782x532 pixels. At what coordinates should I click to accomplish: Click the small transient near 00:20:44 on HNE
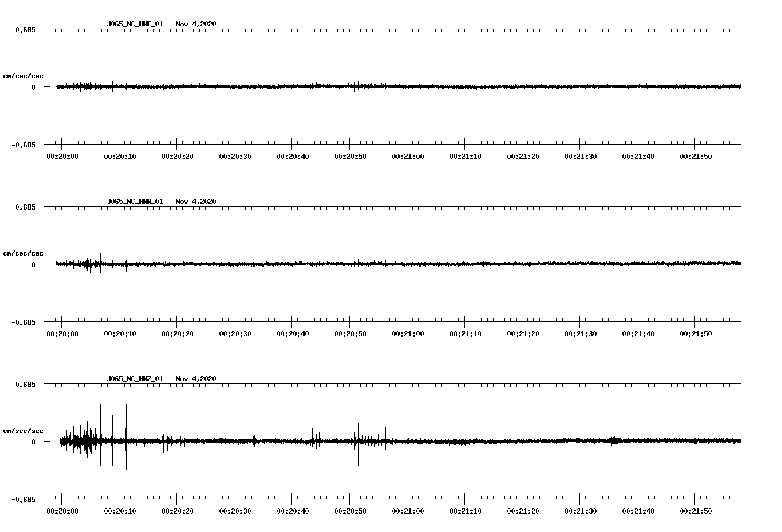pos(315,85)
